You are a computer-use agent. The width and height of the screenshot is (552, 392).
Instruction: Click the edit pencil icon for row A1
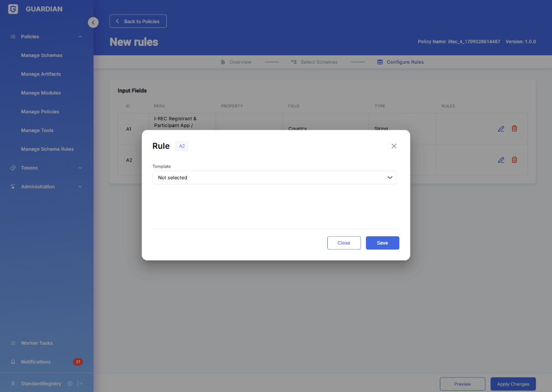[501, 129]
